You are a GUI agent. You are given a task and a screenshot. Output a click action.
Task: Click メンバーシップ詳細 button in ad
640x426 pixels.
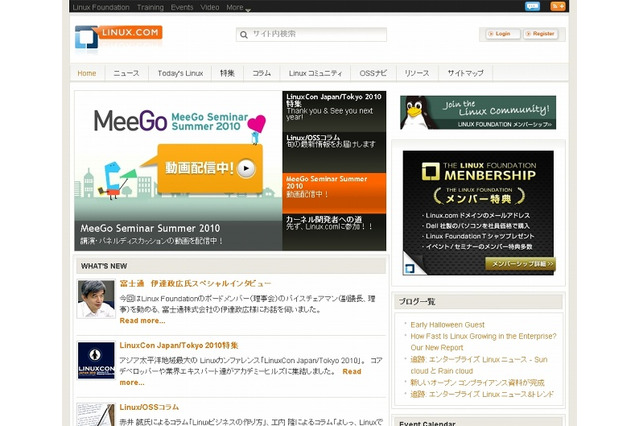(x=520, y=264)
